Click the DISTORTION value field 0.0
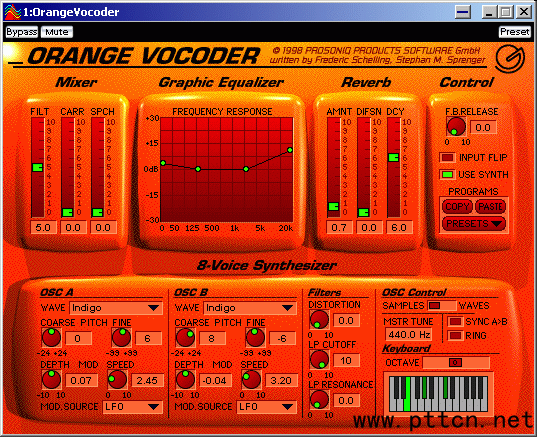The width and height of the screenshot is (537, 437). coord(346,321)
